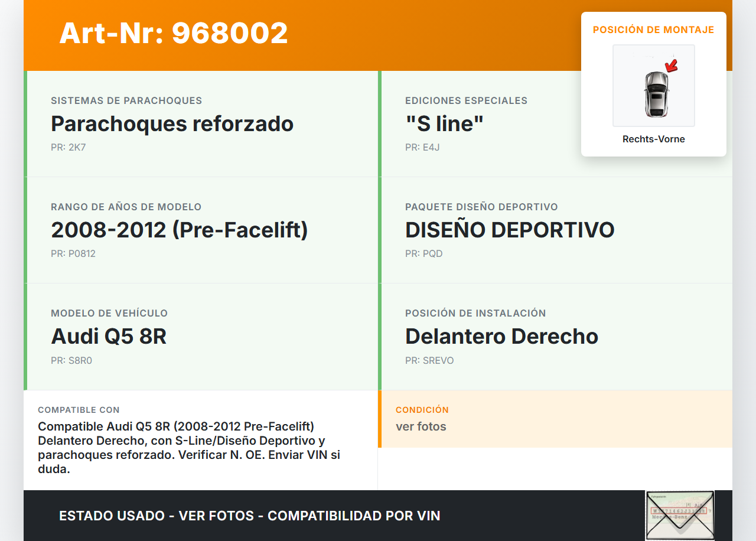
Task: Click the "PR: 2K7" code
Action: (69, 147)
